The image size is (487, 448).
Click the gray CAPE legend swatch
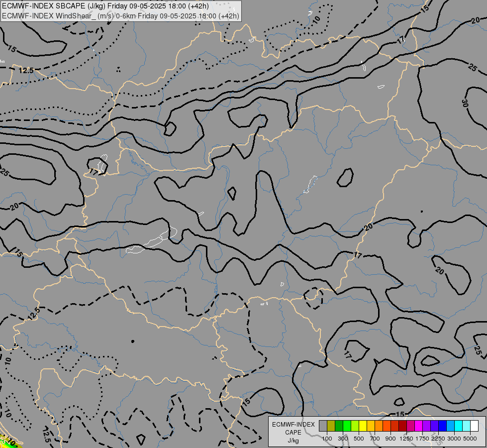click(323, 426)
